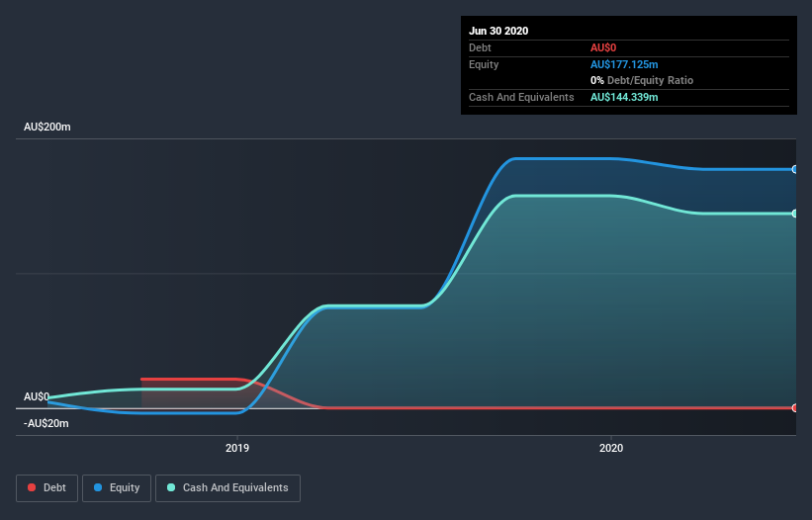812x520 pixels.
Task: Select the Debt endpoint marker on chart
Action: [x=795, y=407]
